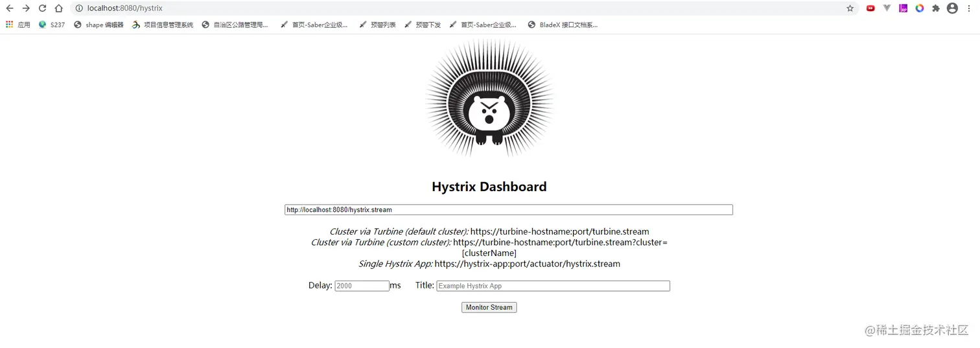The image size is (980, 348).
Task: Open the 预警下发 bookmark
Action: (x=422, y=25)
